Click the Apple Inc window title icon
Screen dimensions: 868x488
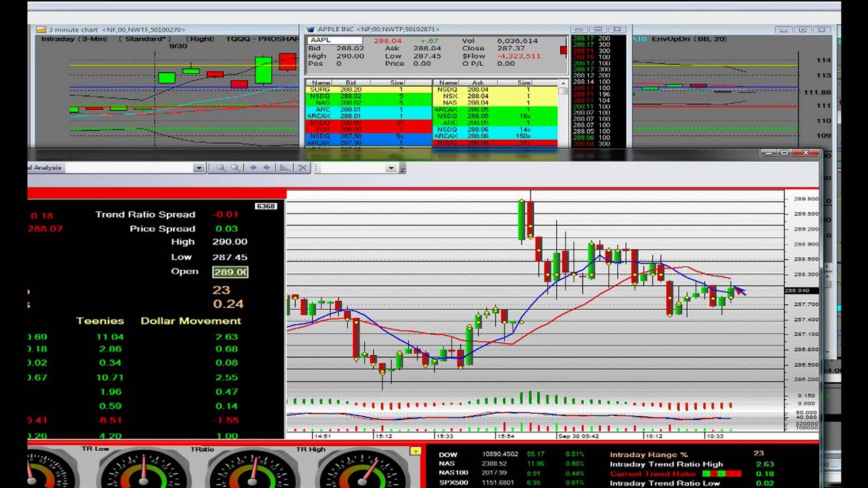[311, 29]
